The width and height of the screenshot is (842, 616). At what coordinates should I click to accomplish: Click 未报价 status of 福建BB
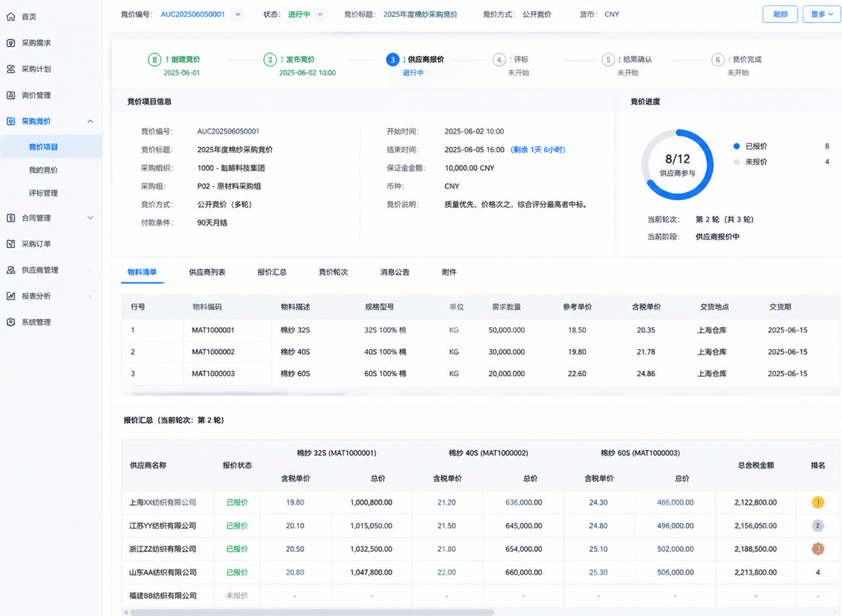237,596
